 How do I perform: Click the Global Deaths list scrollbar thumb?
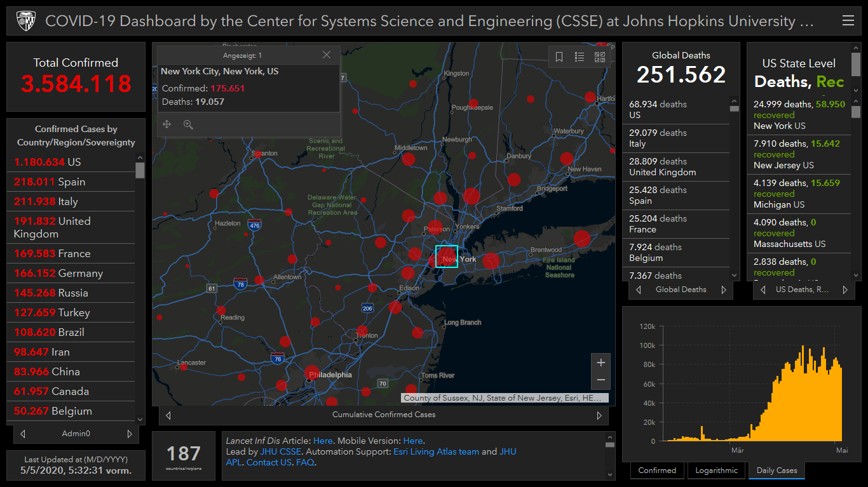735,109
